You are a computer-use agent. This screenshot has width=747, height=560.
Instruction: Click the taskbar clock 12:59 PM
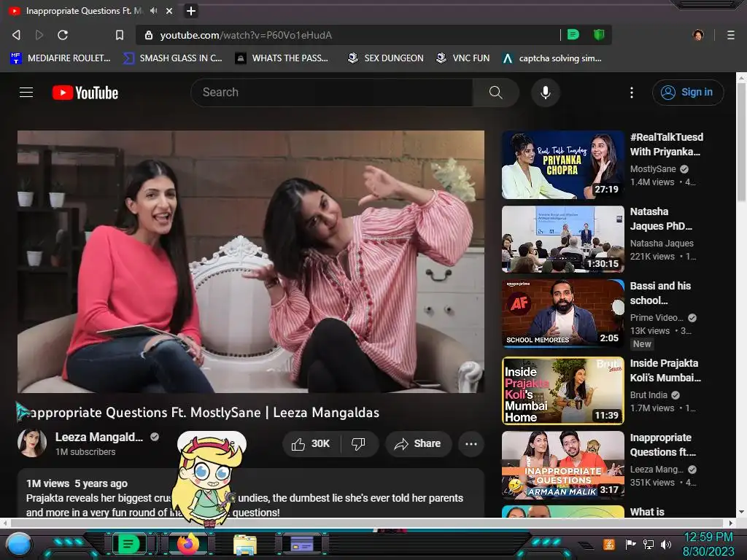[708, 537]
